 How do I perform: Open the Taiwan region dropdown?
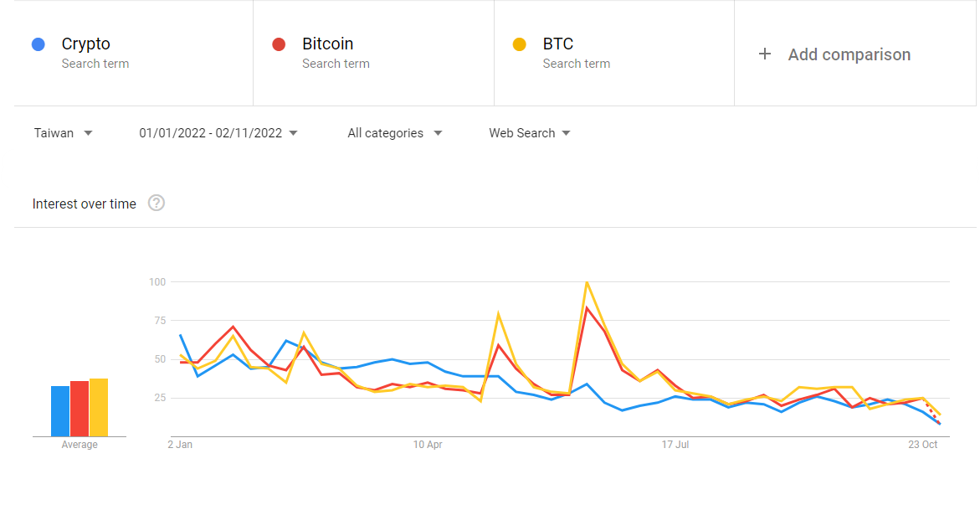63,133
